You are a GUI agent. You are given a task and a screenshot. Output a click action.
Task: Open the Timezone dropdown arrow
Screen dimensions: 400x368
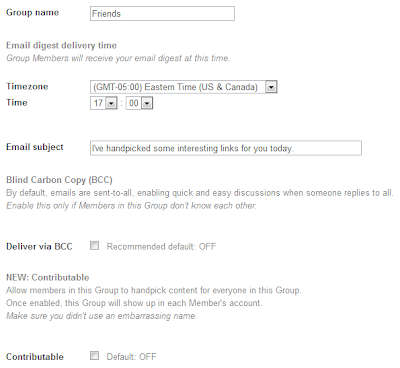pos(271,87)
